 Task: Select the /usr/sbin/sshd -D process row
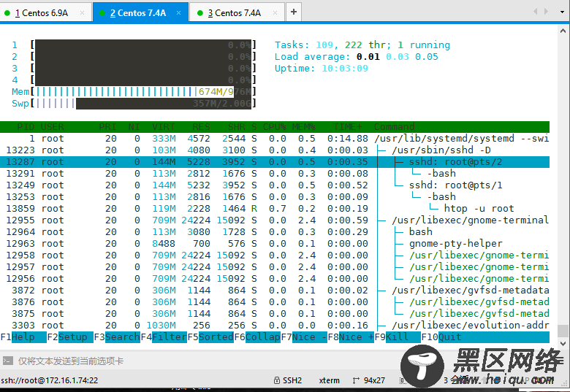point(275,150)
